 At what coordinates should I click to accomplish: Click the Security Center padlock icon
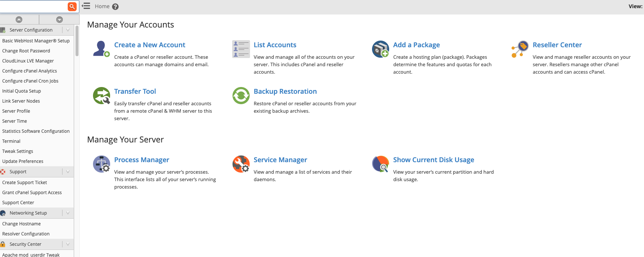pos(3,244)
